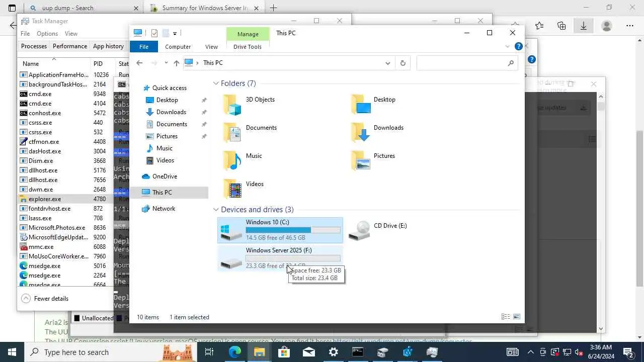Open a new Edge tab
Image resolution: width=644 pixels, height=362 pixels.
tap(273, 8)
